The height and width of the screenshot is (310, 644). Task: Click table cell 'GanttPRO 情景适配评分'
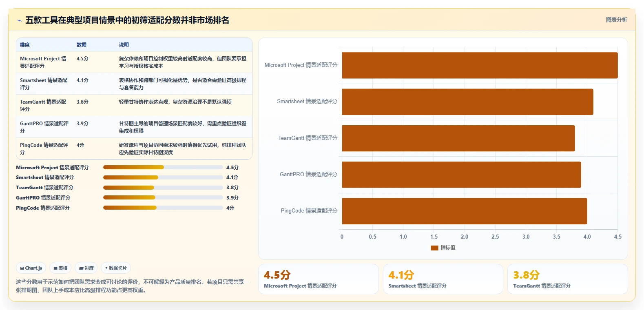coord(44,127)
